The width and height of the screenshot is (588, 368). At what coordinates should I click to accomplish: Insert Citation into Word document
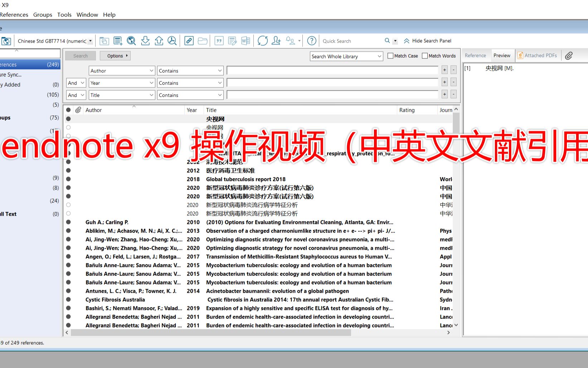point(219,40)
